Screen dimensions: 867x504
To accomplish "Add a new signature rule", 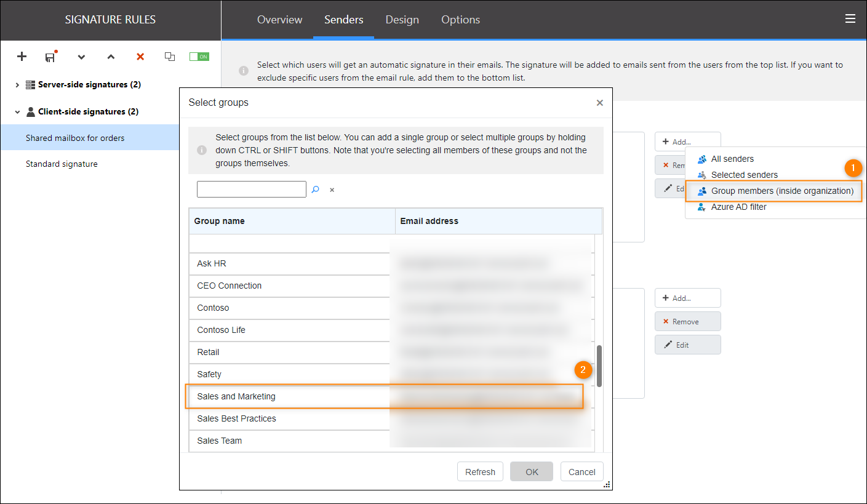I will (x=22, y=57).
